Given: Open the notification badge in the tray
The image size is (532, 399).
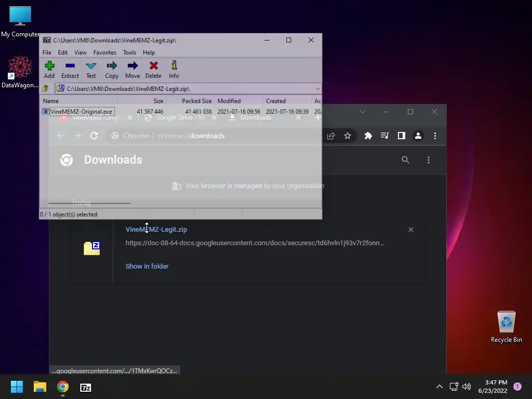Looking at the screenshot, I should [517, 387].
